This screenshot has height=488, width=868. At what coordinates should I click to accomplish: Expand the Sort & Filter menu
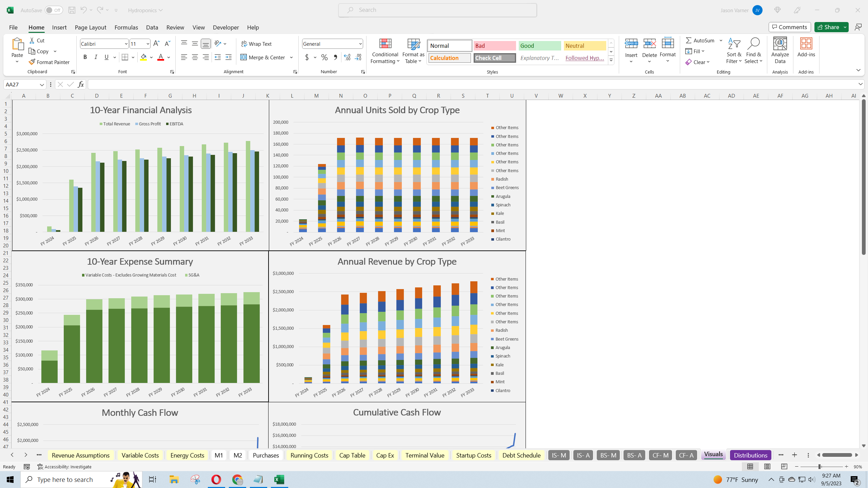point(734,51)
